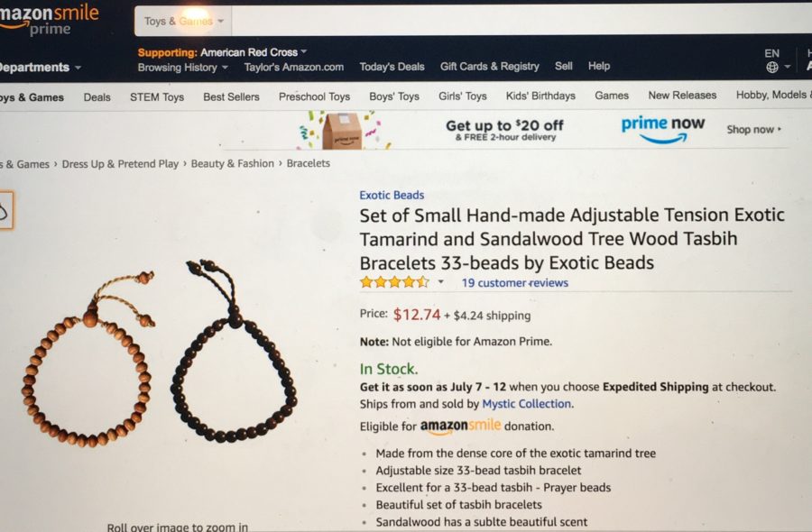Screen dimensions: 812x532
Task: Open the Toys & Games search category dropdown
Action: (183, 22)
